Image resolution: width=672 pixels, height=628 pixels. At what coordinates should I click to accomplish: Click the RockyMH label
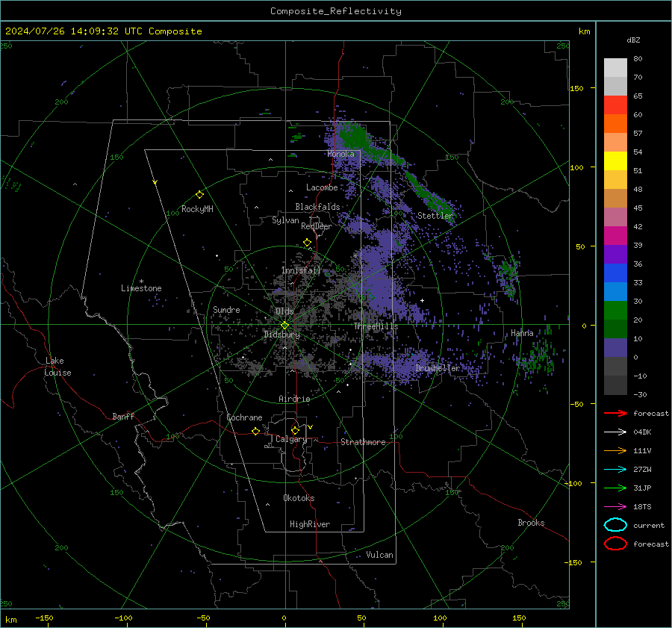pyautogui.click(x=197, y=209)
